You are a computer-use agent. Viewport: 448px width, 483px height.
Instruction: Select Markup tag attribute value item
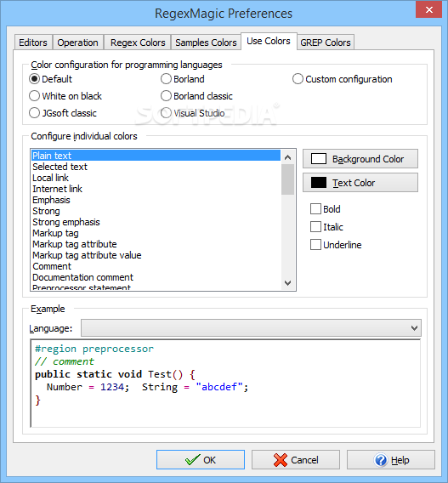coord(156,255)
